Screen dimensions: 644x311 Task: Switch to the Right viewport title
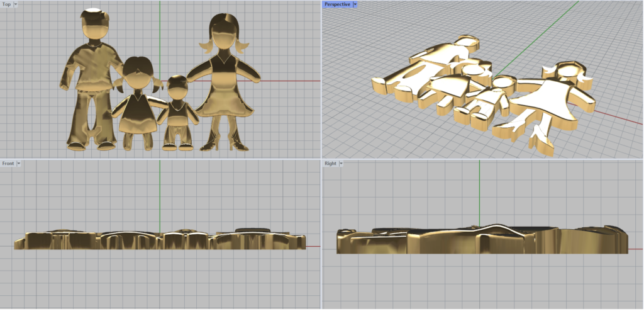(330, 164)
